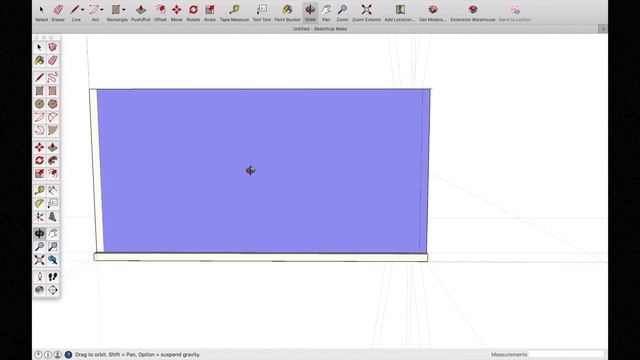
Task: Click the Rotate tool in side palette
Action: coord(40,160)
